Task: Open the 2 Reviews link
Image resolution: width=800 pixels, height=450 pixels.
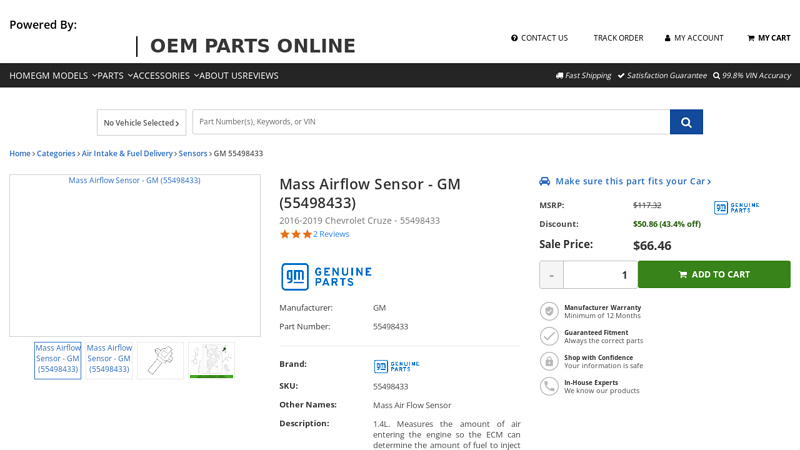Action: coord(331,234)
